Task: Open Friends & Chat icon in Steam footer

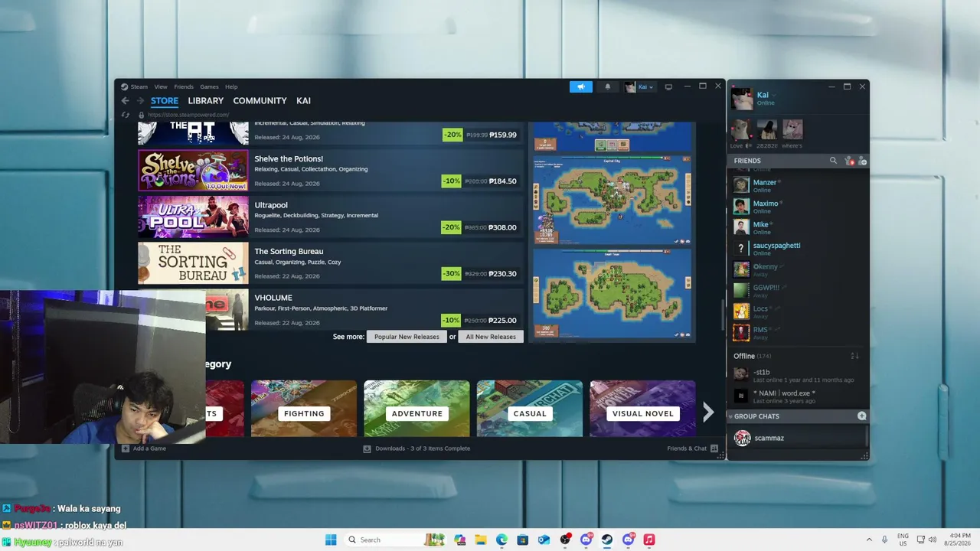Action: pyautogui.click(x=714, y=448)
